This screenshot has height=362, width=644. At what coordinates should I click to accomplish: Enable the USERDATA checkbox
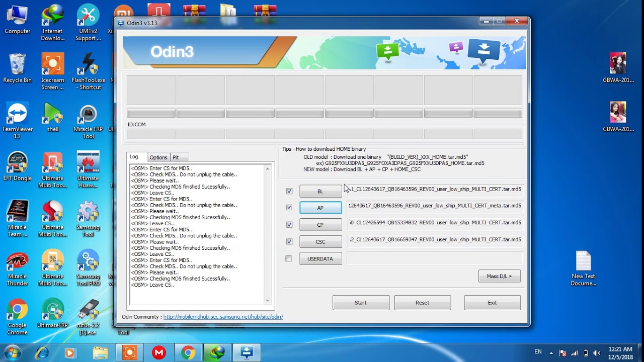pos(288,258)
